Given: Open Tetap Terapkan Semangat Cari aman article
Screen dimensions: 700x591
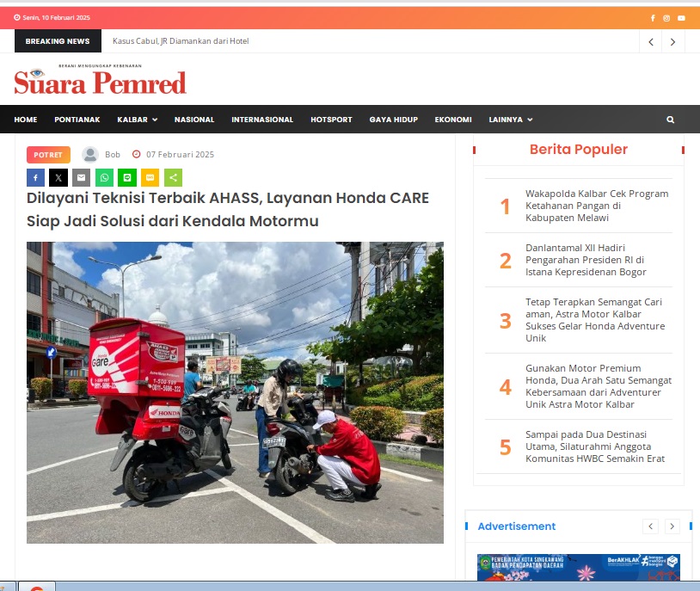Looking at the screenshot, I should tap(595, 320).
